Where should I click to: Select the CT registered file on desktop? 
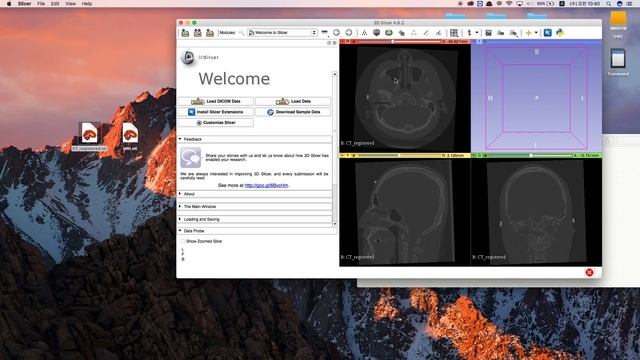[x=89, y=136]
